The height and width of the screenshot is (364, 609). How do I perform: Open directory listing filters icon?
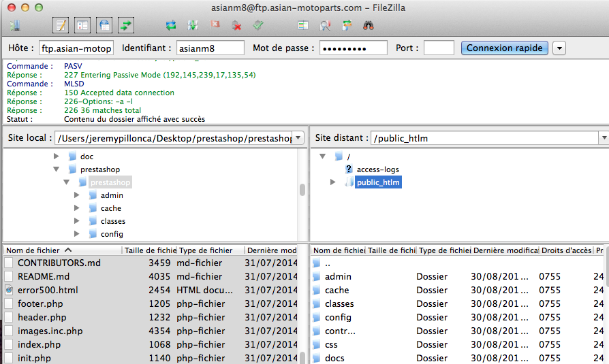tap(303, 26)
